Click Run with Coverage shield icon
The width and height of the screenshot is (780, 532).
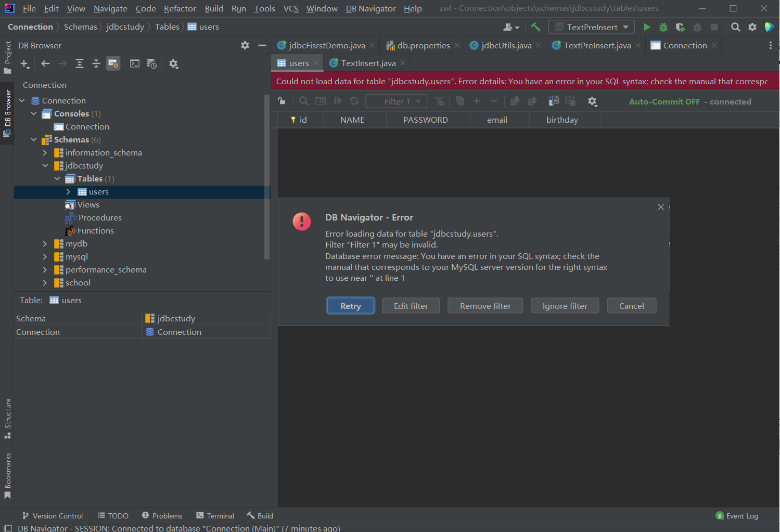coord(680,27)
